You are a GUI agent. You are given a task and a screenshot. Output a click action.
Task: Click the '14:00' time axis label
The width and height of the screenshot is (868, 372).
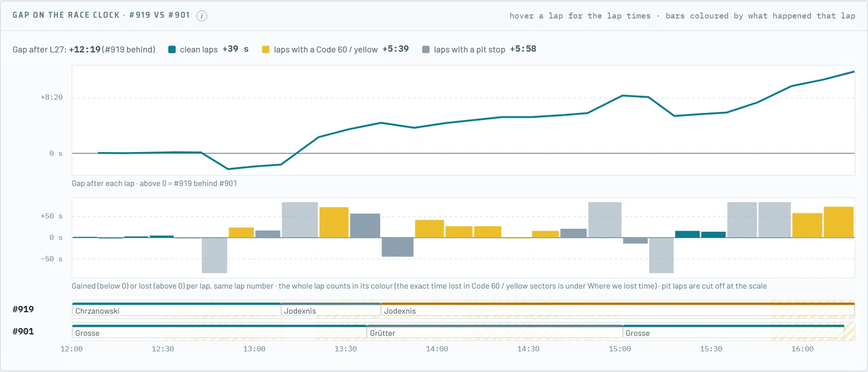pos(437,349)
